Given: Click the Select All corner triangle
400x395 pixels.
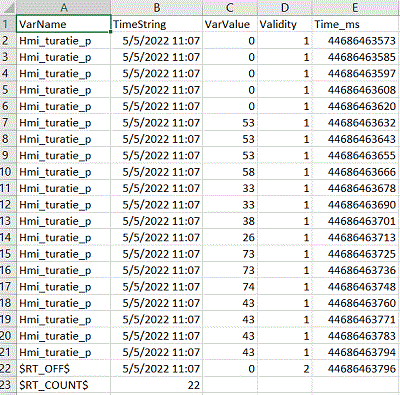Looking at the screenshot, I should [8, 7].
